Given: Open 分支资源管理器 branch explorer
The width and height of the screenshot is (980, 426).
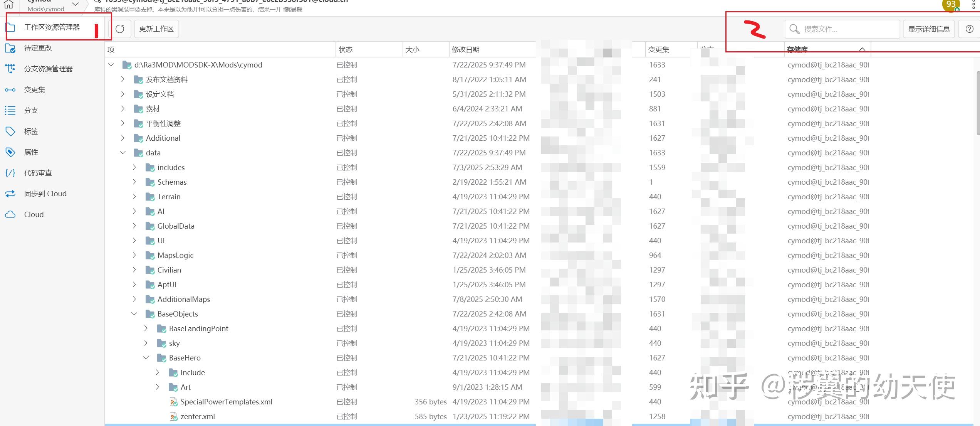Looking at the screenshot, I should point(48,69).
